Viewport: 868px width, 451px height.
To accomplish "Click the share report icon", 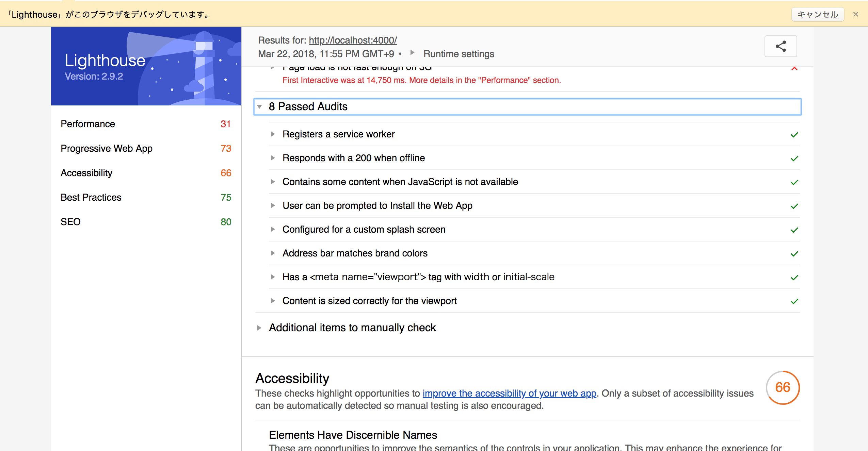I will pyautogui.click(x=781, y=46).
